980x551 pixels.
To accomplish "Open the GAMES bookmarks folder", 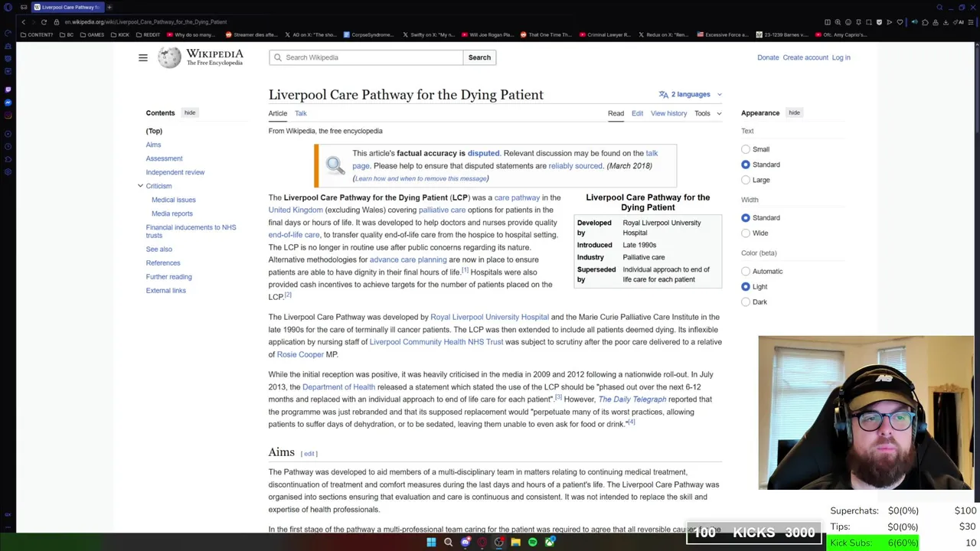I will 92,34.
